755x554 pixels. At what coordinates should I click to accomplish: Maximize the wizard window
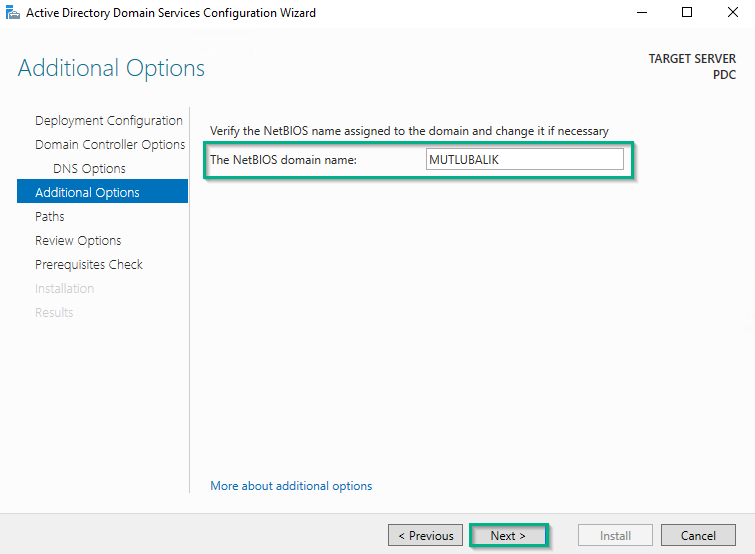point(687,13)
